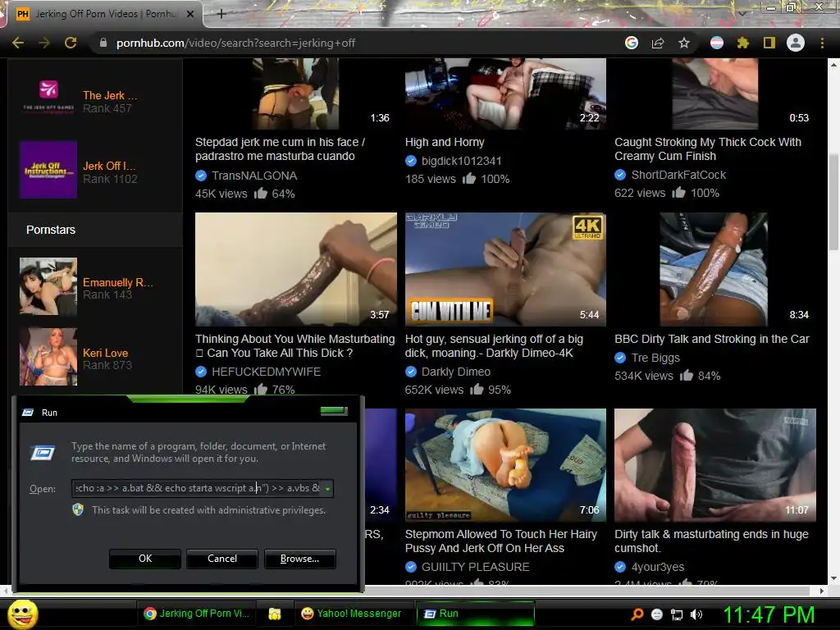The width and height of the screenshot is (840, 630).
Task: Open the Tre Biggs uploader link
Action: coord(655,358)
